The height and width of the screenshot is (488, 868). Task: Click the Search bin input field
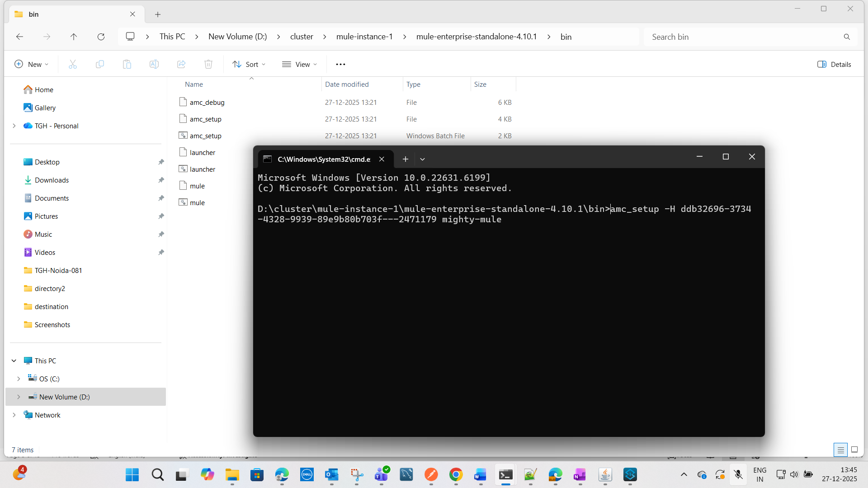[741, 37]
